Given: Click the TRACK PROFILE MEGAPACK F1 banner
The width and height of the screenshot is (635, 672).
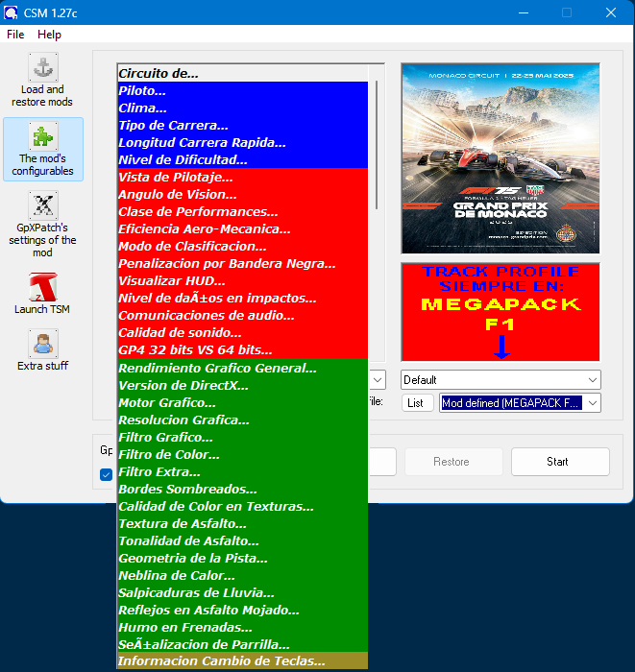Looking at the screenshot, I should 501,312.
